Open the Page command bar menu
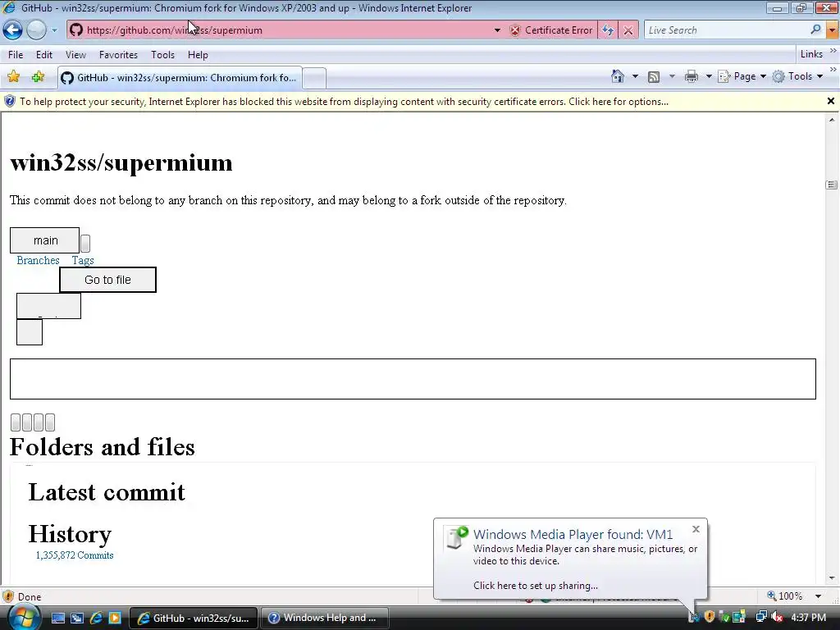This screenshot has width=840, height=630. [x=742, y=76]
